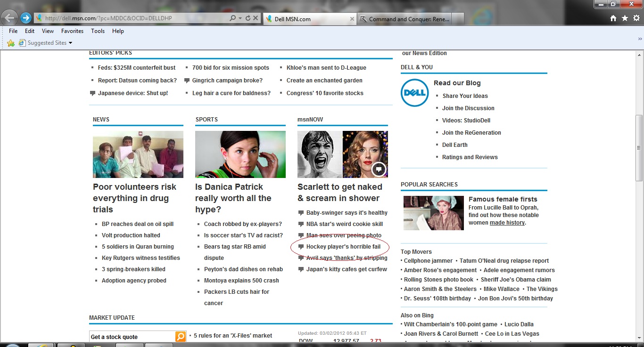The width and height of the screenshot is (644, 347).
Task: Click the page's vertical scrollbar thumb
Action: tap(639, 148)
